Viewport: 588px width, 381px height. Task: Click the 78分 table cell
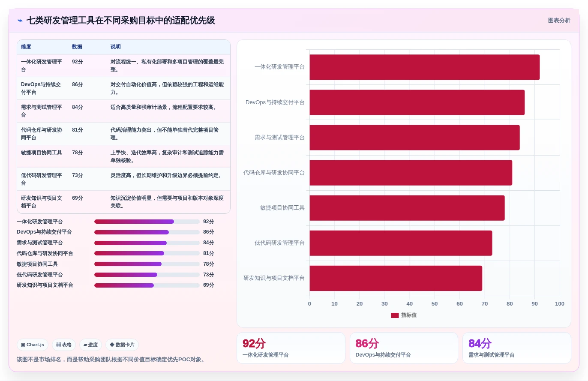pos(78,153)
